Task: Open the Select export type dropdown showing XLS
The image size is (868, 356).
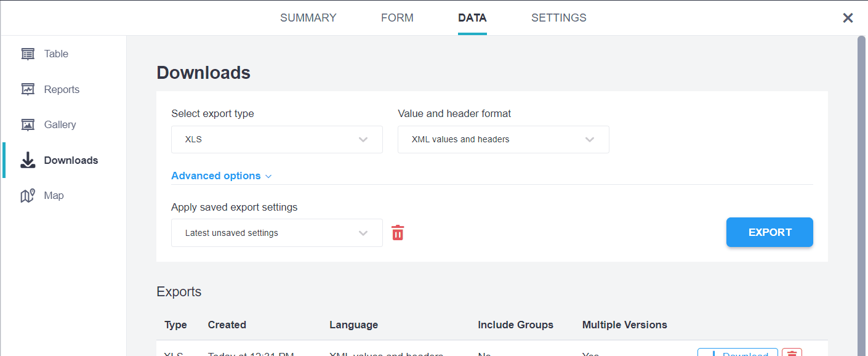Action: (x=276, y=140)
